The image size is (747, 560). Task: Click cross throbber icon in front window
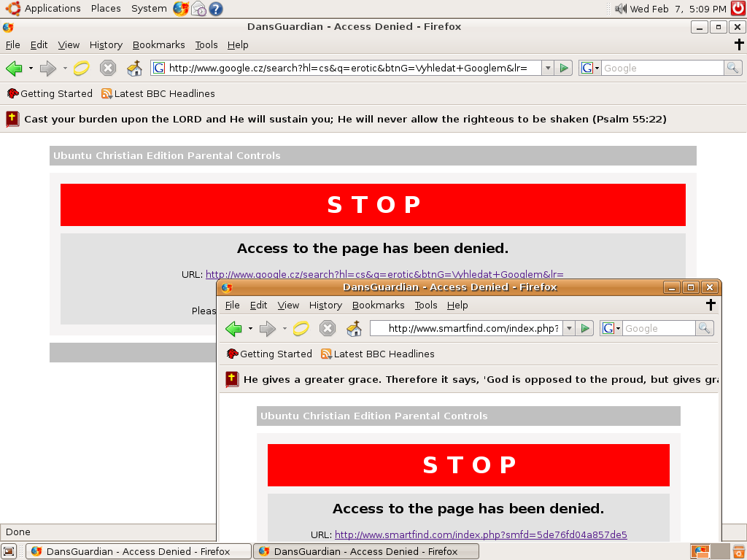pyautogui.click(x=711, y=305)
